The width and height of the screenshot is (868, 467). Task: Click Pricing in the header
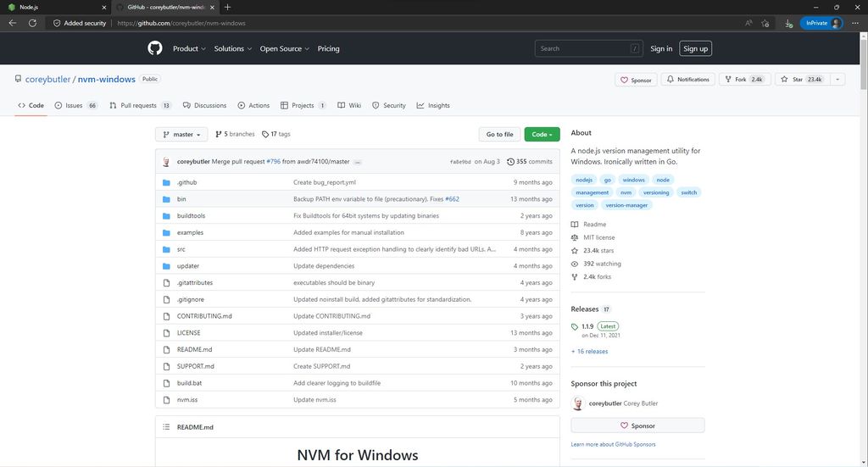pos(328,48)
